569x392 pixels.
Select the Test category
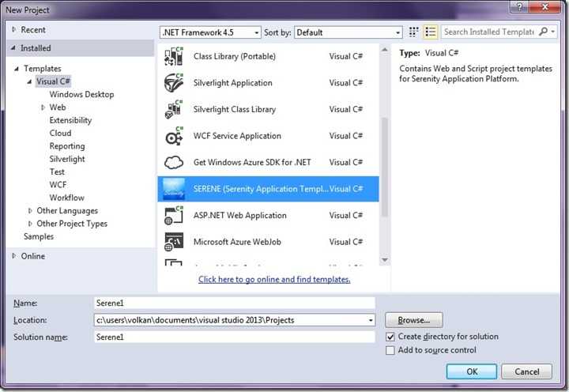(57, 171)
